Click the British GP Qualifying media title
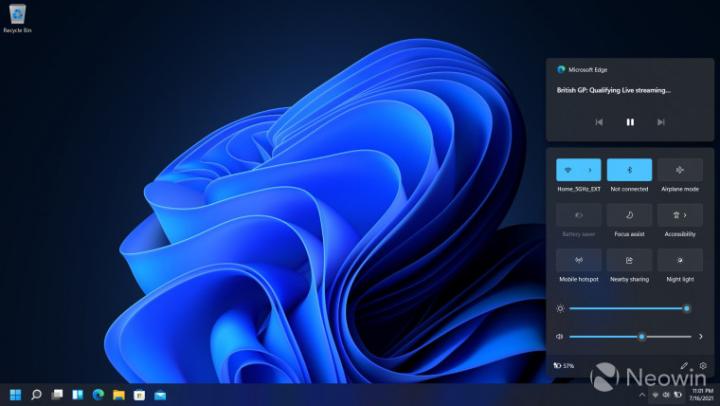 [x=613, y=90]
